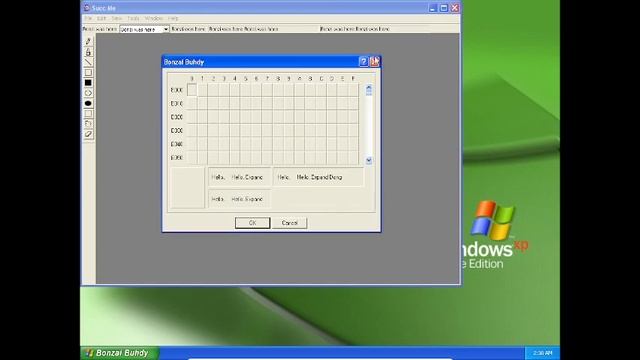Open the Tools menu

click(133, 18)
